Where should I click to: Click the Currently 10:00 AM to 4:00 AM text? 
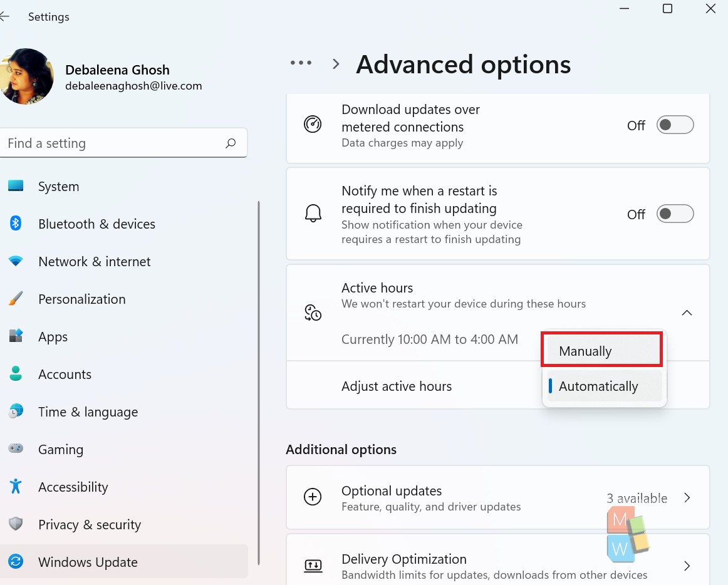[429, 339]
